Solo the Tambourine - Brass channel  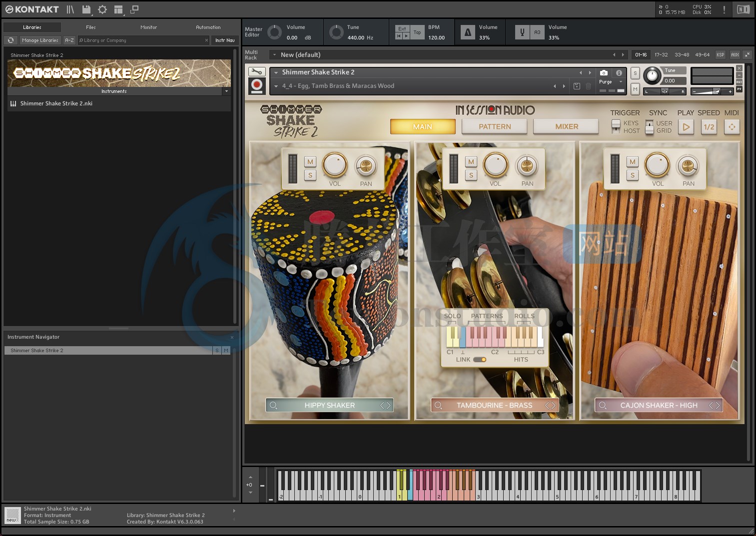[471, 175]
